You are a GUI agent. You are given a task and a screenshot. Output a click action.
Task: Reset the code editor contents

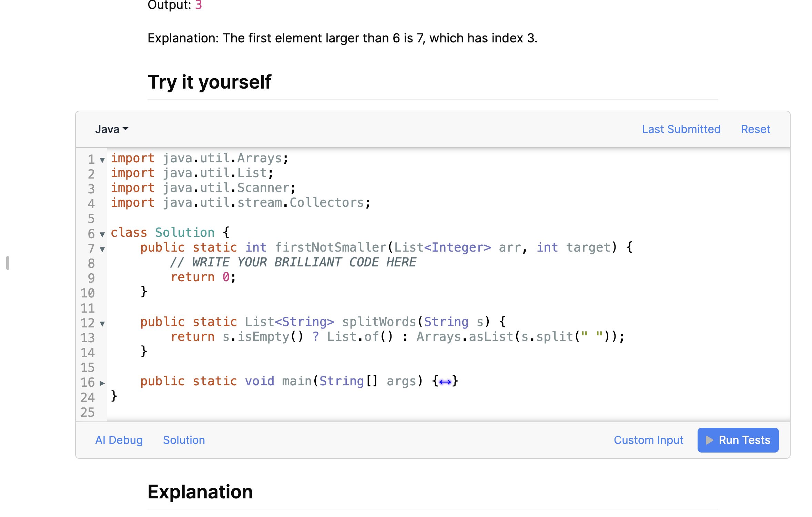point(755,129)
